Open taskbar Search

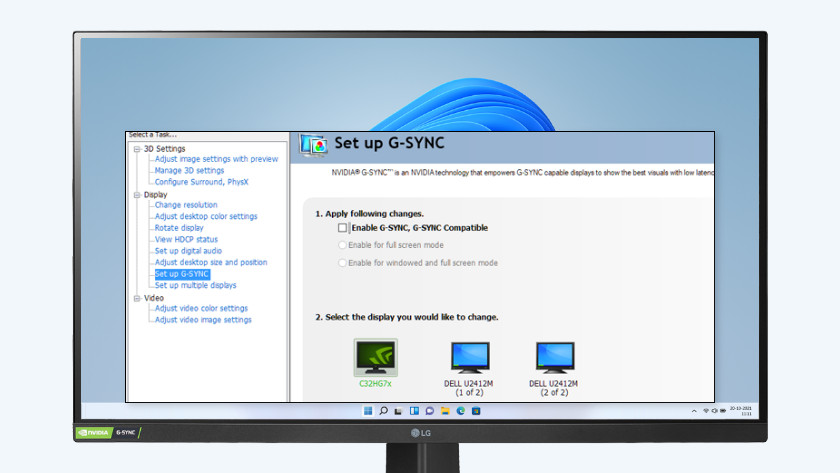point(383,411)
